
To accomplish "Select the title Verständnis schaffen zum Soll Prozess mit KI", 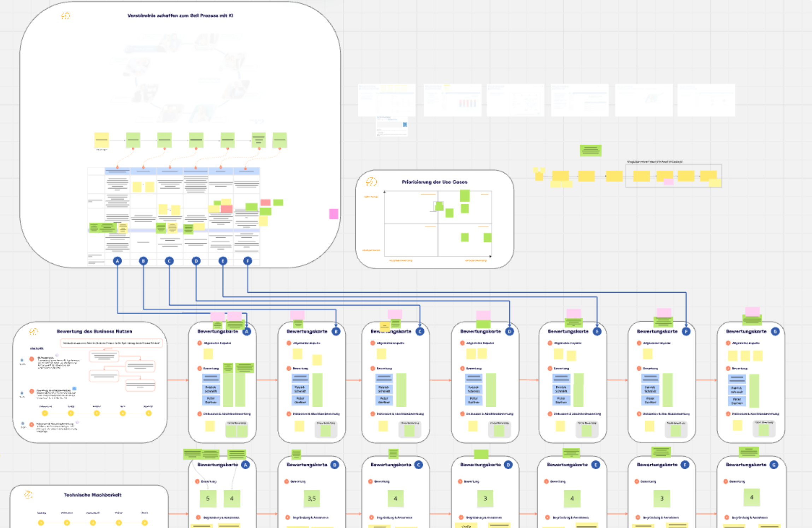I will click(x=180, y=16).
